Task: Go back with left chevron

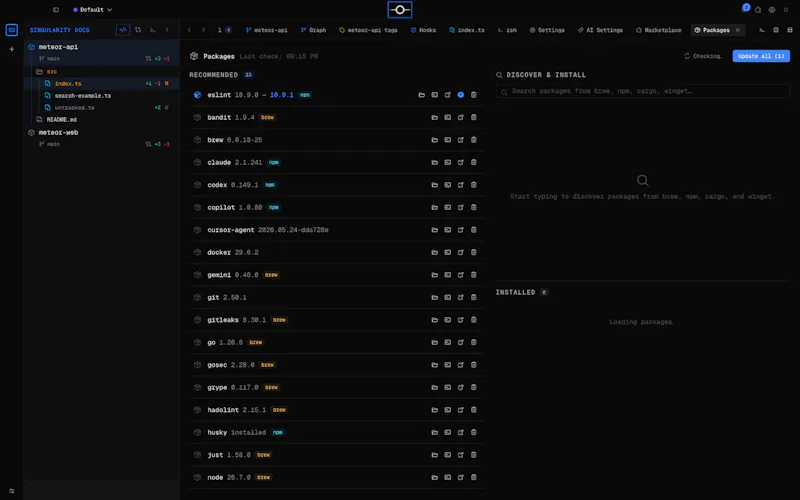Action: [x=189, y=30]
